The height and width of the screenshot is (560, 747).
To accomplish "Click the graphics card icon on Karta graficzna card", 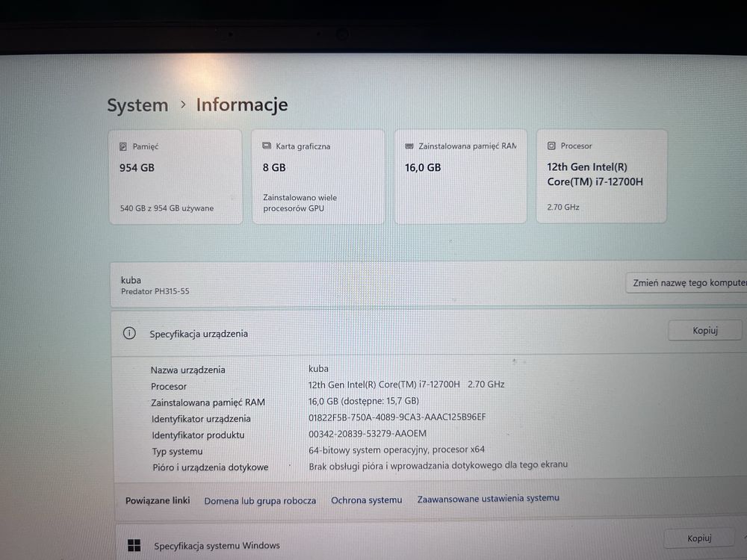I will click(267, 146).
